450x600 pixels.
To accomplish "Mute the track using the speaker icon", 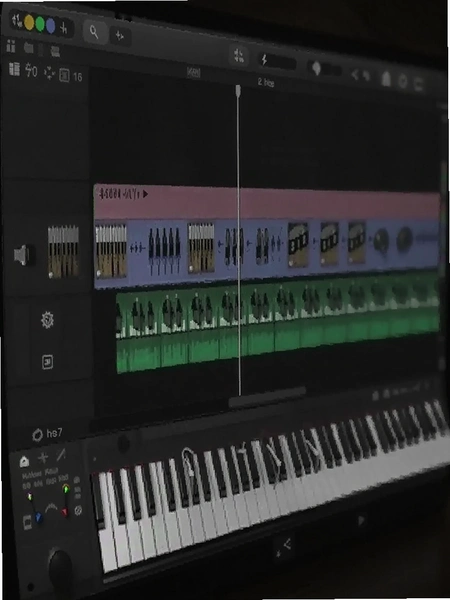I will tap(22, 255).
